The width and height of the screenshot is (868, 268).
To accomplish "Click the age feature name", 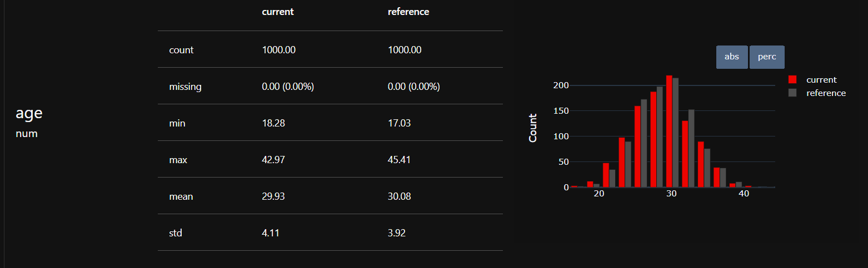I will [29, 113].
